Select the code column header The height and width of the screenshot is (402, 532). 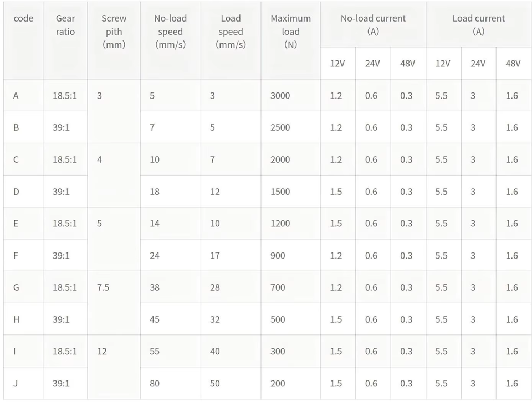tap(23, 18)
